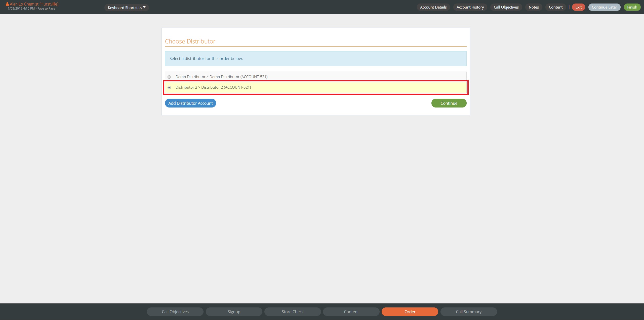This screenshot has height=320, width=644.
Task: Click the red Exit button
Action: [578, 7]
